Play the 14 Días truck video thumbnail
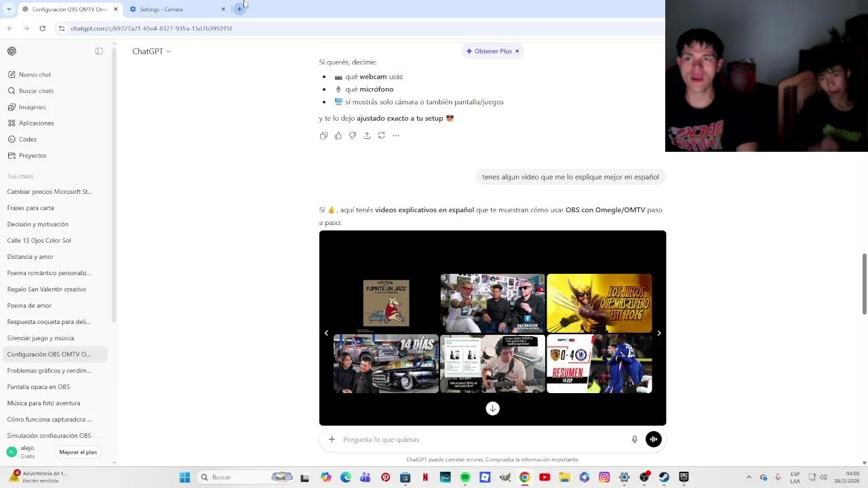 pyautogui.click(x=386, y=364)
